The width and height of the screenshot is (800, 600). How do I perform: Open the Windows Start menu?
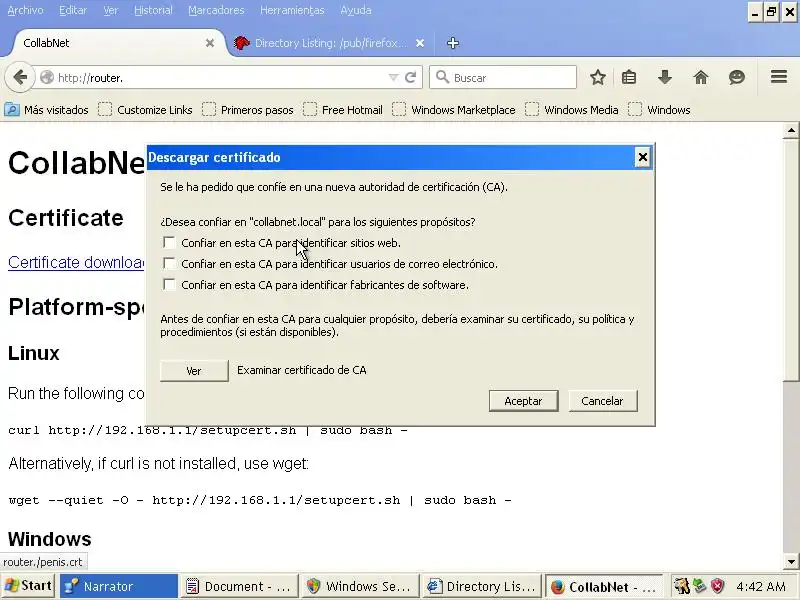point(28,586)
